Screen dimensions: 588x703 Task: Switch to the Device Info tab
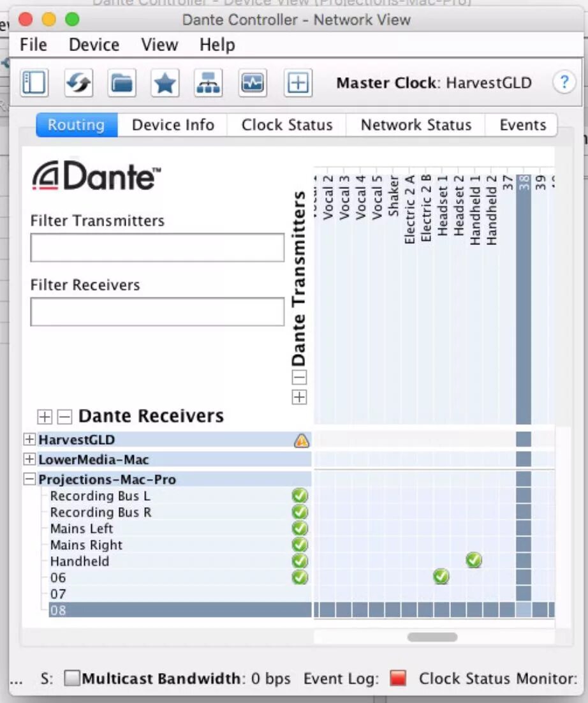click(x=173, y=124)
